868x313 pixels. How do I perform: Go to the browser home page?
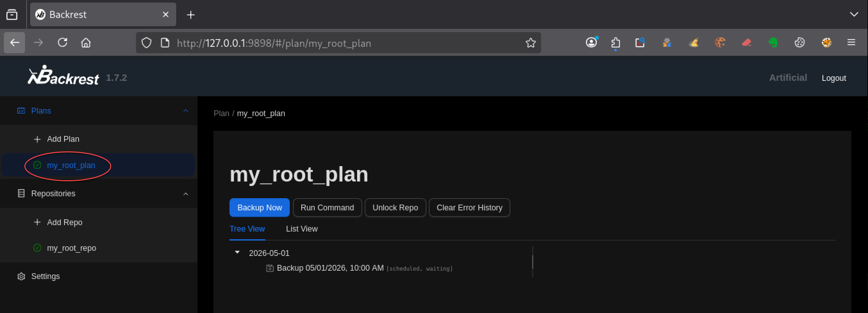[86, 43]
